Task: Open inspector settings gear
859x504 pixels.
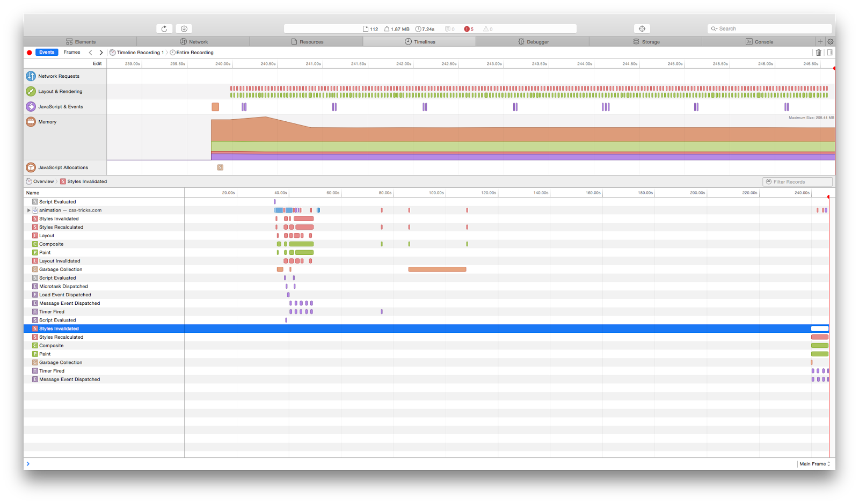Action: pos(830,42)
